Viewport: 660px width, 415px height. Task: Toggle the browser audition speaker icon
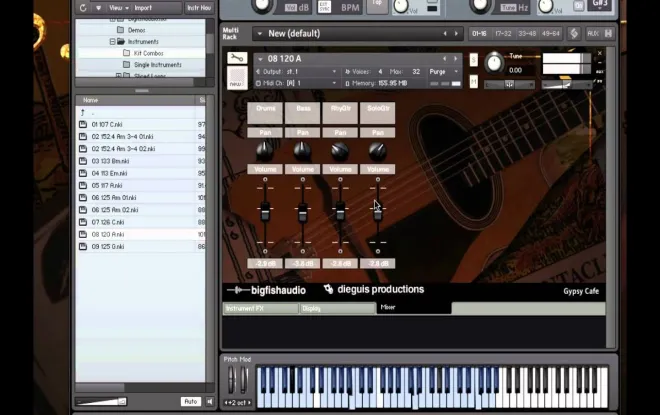[x=209, y=402]
